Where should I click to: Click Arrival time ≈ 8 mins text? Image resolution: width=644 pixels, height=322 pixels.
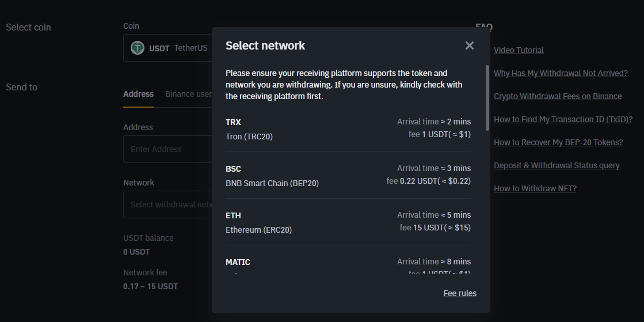click(x=434, y=262)
